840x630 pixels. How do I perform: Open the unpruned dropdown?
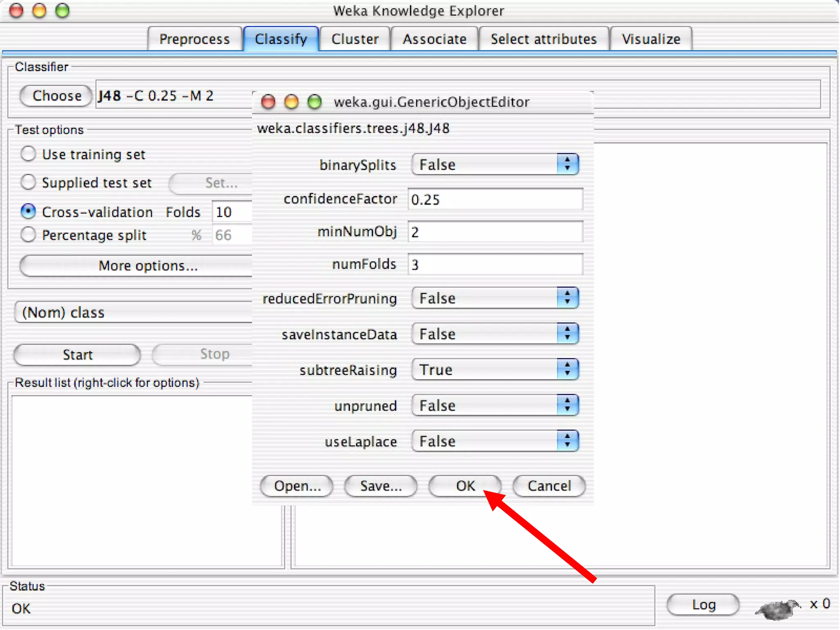pyautogui.click(x=495, y=406)
